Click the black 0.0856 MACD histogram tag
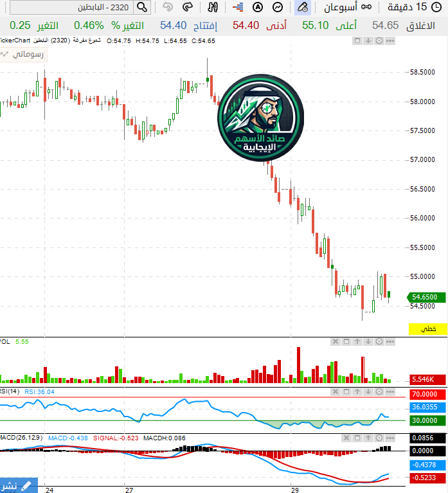This screenshot has height=493, width=448. pos(427,438)
